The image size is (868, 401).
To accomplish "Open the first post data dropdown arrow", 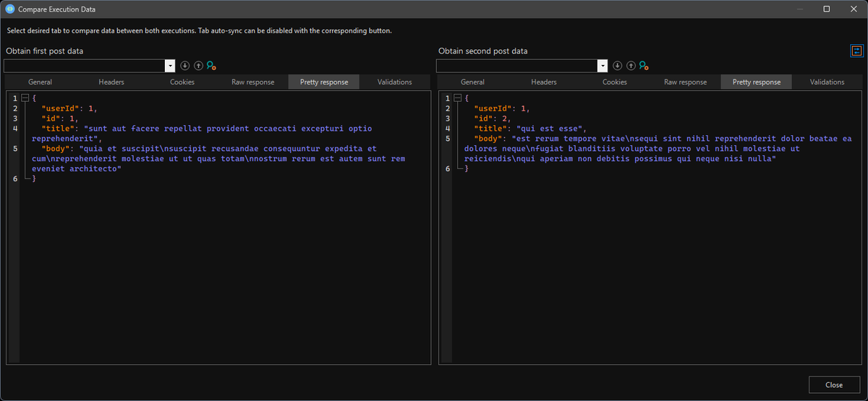I will tap(170, 66).
